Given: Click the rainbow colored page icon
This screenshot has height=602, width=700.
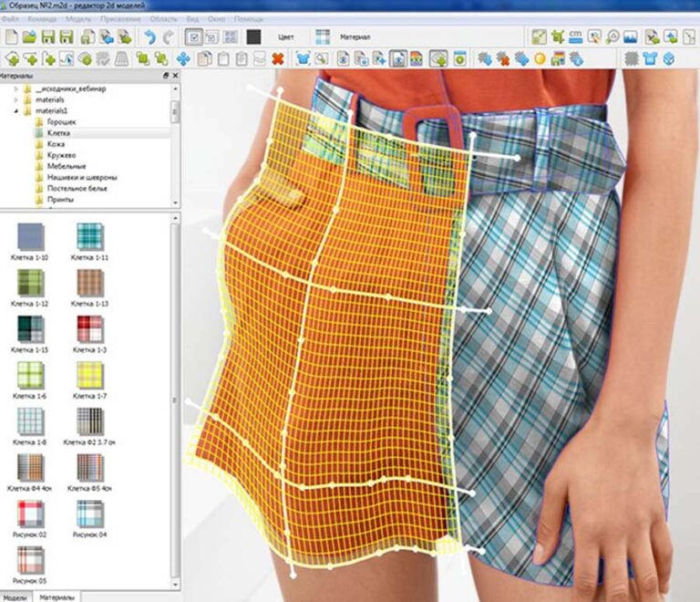Looking at the screenshot, I should click(x=416, y=58).
